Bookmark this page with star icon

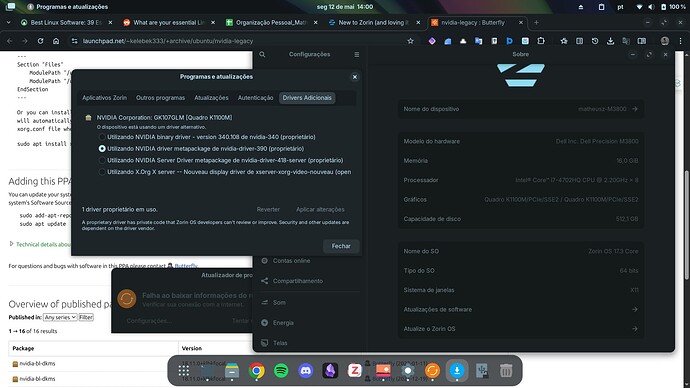pos(411,41)
